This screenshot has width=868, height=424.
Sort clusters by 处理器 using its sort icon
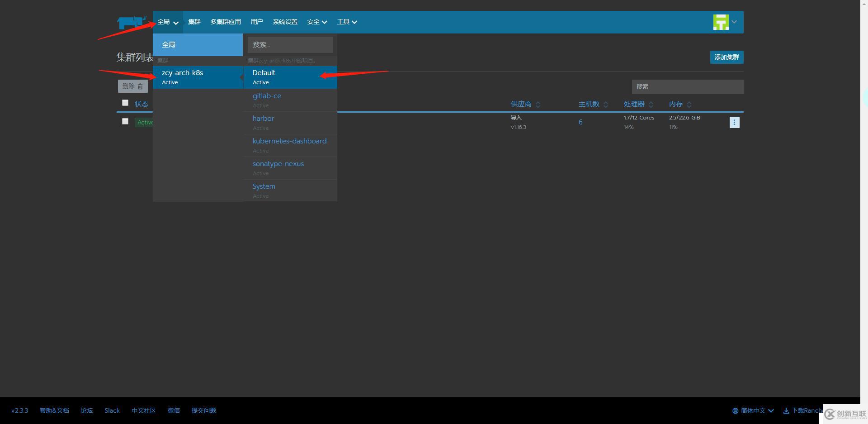tap(651, 104)
